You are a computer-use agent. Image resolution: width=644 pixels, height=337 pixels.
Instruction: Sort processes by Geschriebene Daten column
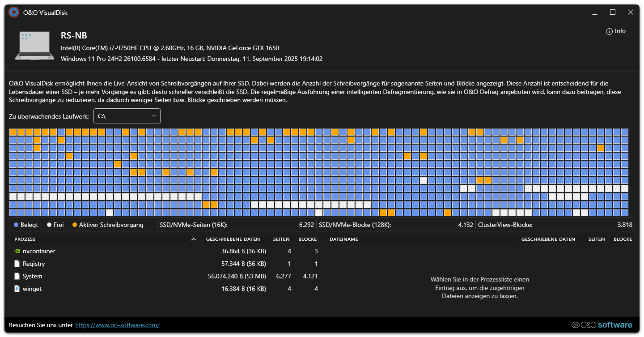pos(233,239)
